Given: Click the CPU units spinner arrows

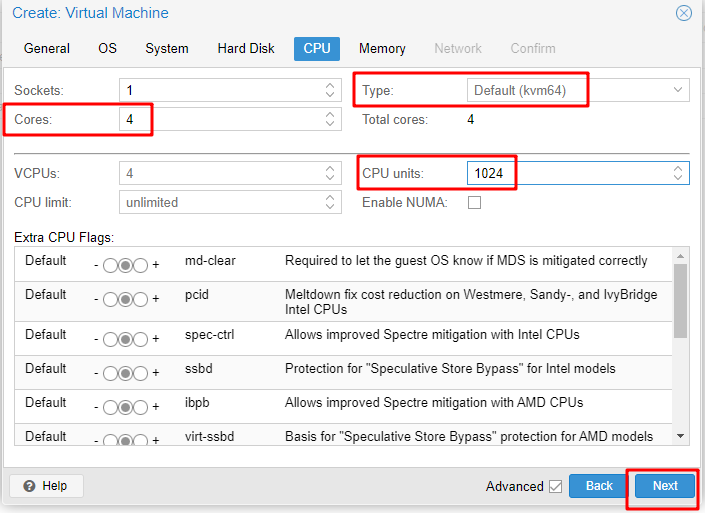Looking at the screenshot, I should (680, 173).
